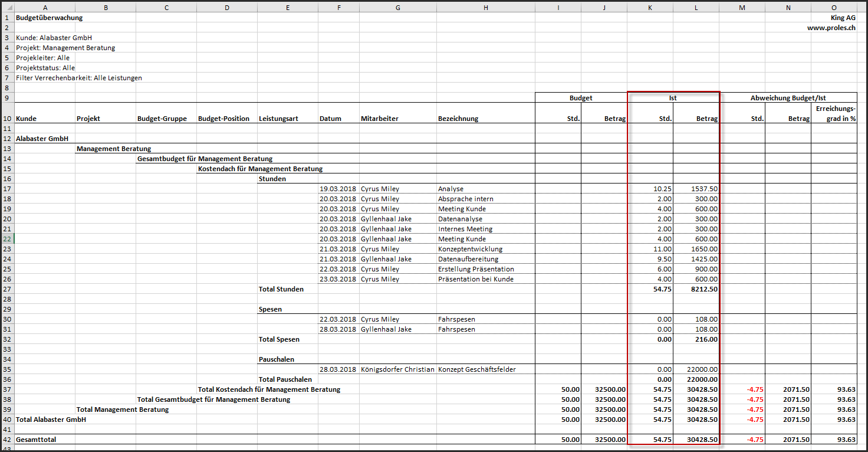868x452 pixels.
Task: Click the Budget-Position column heading
Action: click(223, 119)
